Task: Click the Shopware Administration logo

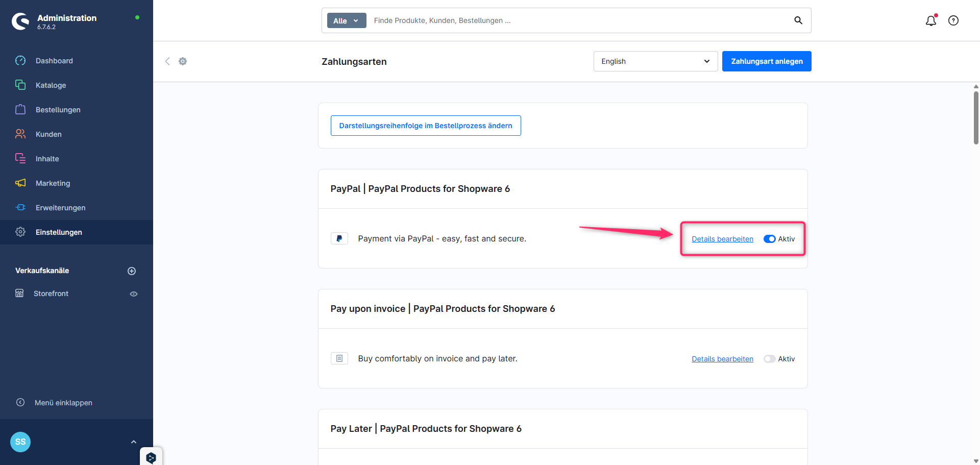Action: click(x=20, y=21)
